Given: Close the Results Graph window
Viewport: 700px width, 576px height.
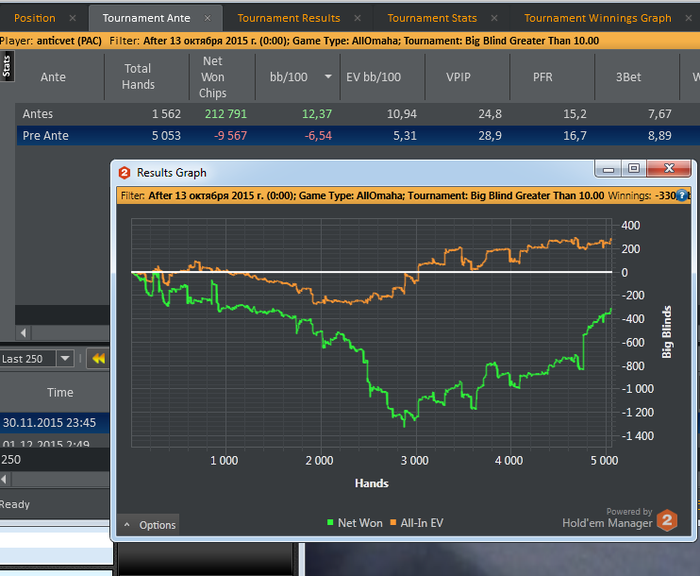Looking at the screenshot, I should click(x=669, y=169).
